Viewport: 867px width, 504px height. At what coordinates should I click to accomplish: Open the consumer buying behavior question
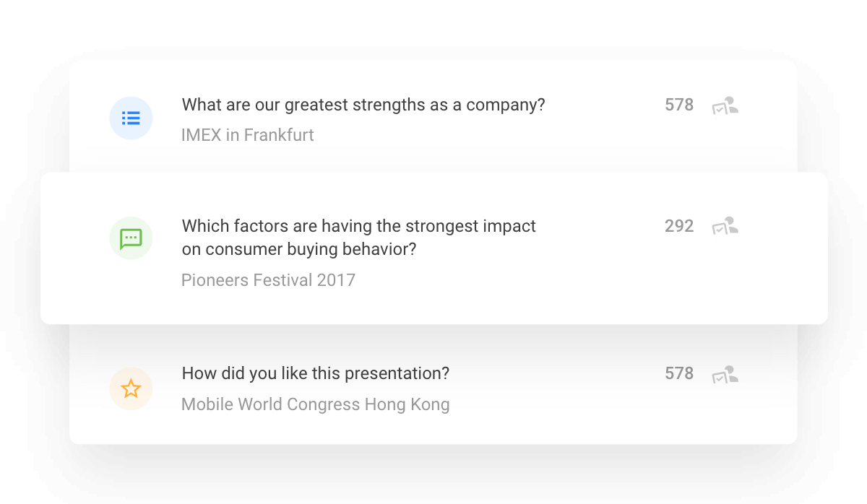point(358,237)
